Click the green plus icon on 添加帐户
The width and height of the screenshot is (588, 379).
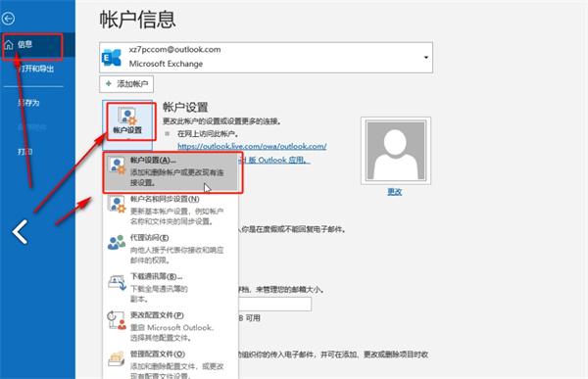pos(109,83)
